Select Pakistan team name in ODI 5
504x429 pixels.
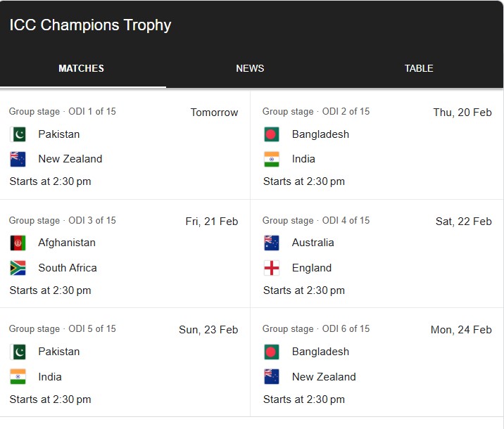[59, 352]
